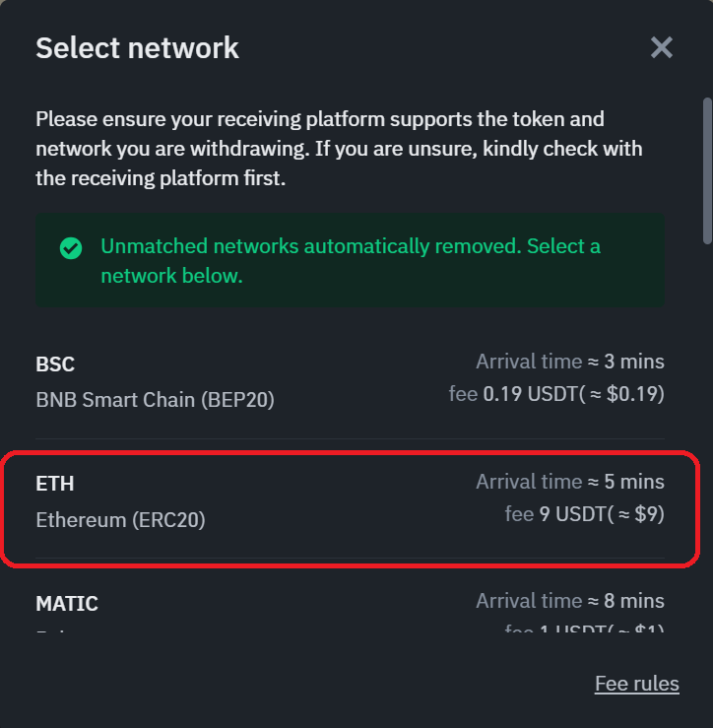Select the ETH ticker label
This screenshot has width=713, height=728.
(x=55, y=484)
